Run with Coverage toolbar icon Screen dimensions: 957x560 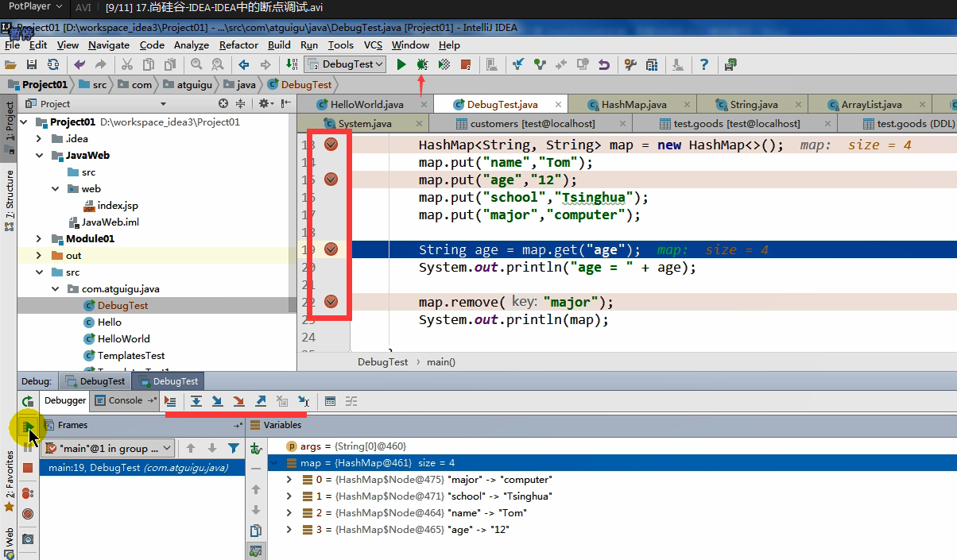[444, 64]
